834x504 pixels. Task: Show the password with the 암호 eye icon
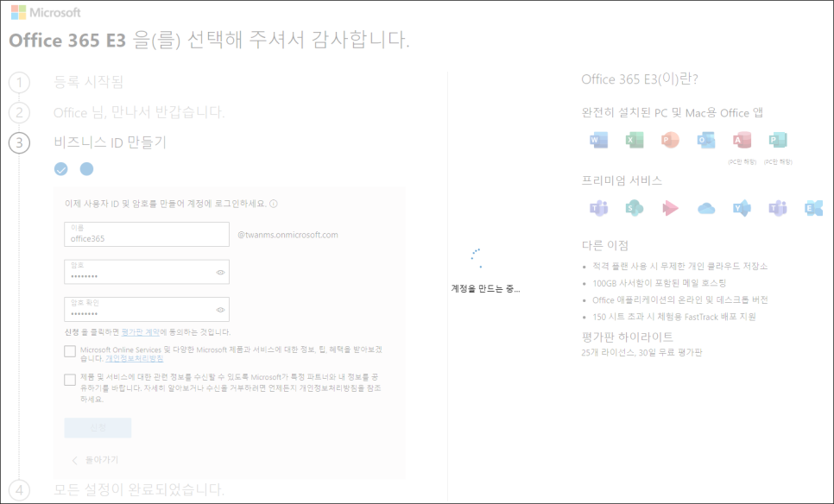point(220,272)
